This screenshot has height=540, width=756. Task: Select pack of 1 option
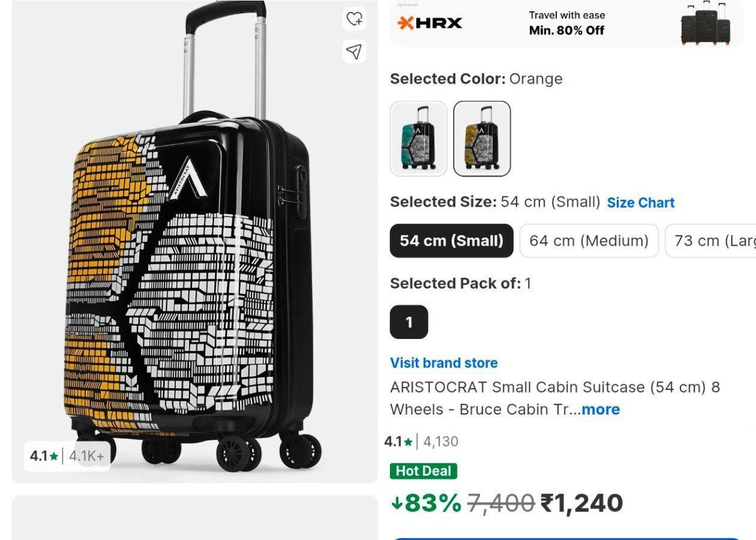tap(409, 322)
